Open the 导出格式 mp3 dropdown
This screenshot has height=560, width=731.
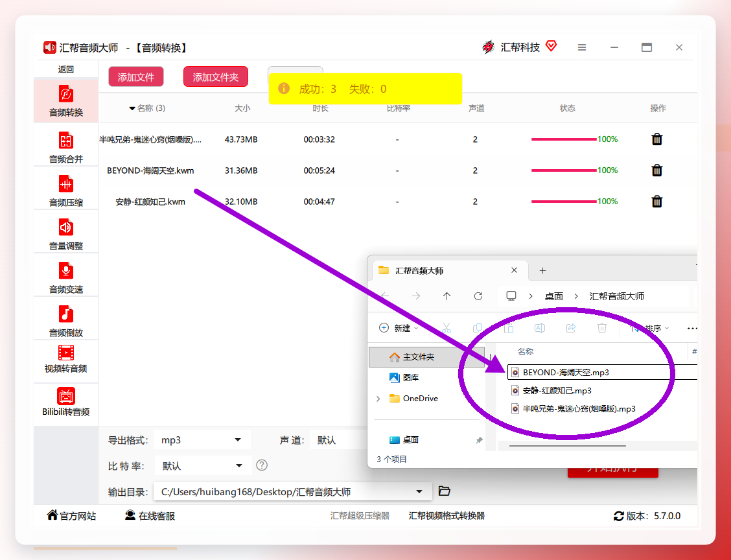(202, 439)
